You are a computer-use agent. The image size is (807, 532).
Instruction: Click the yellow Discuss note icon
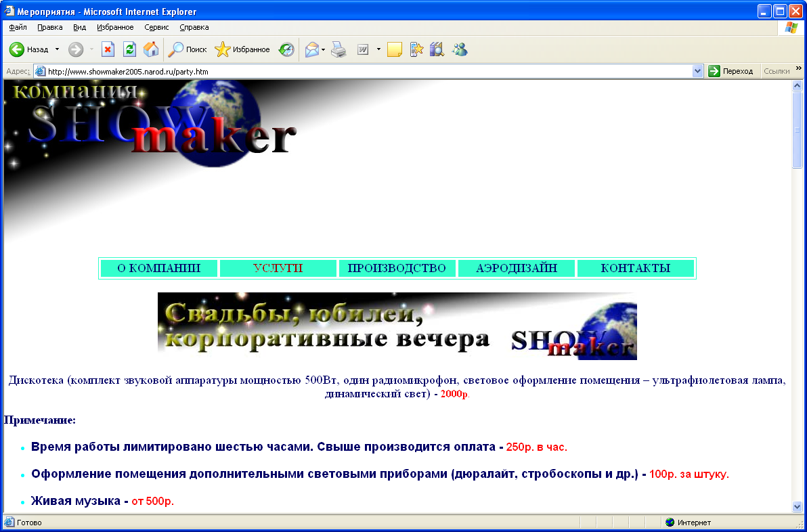(395, 49)
